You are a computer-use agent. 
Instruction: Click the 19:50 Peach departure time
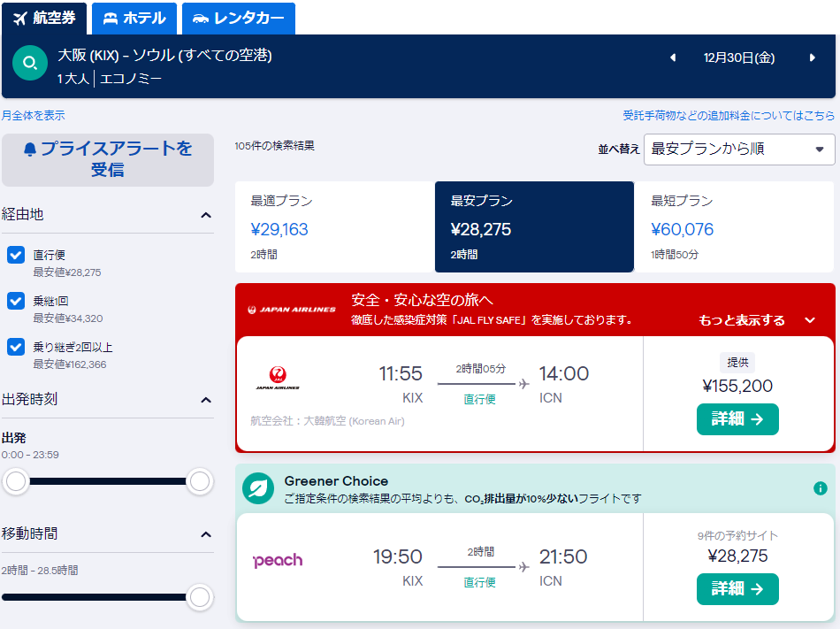click(x=398, y=556)
